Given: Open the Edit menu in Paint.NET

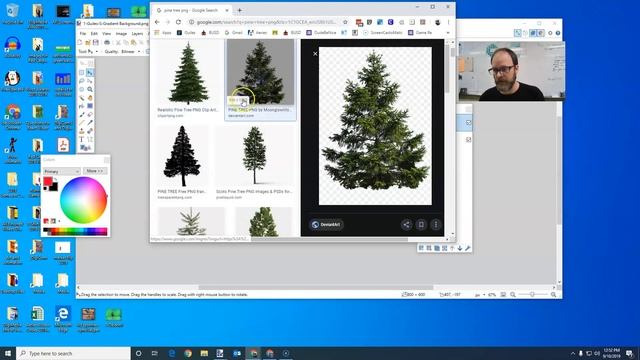Looking at the screenshot, I should tap(94, 33).
